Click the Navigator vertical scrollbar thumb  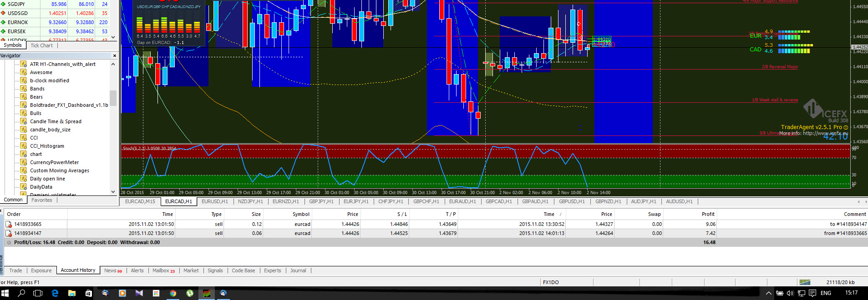coord(113,98)
